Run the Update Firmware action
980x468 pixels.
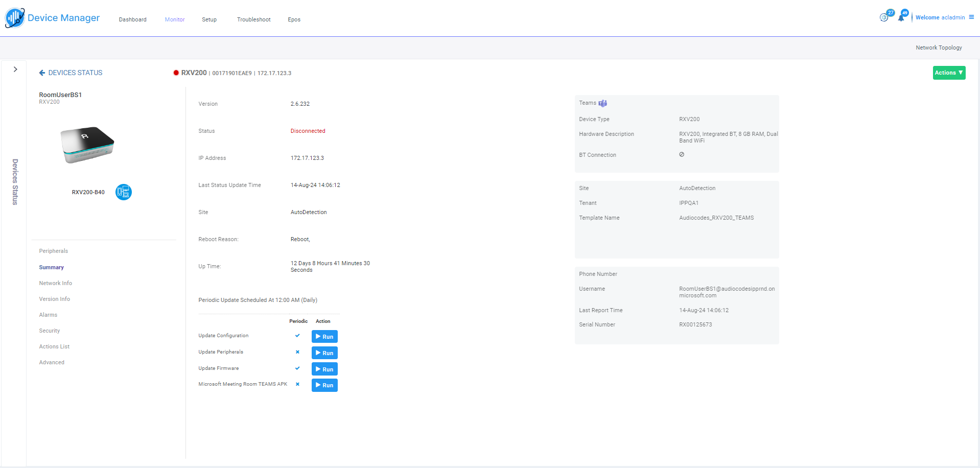324,369
